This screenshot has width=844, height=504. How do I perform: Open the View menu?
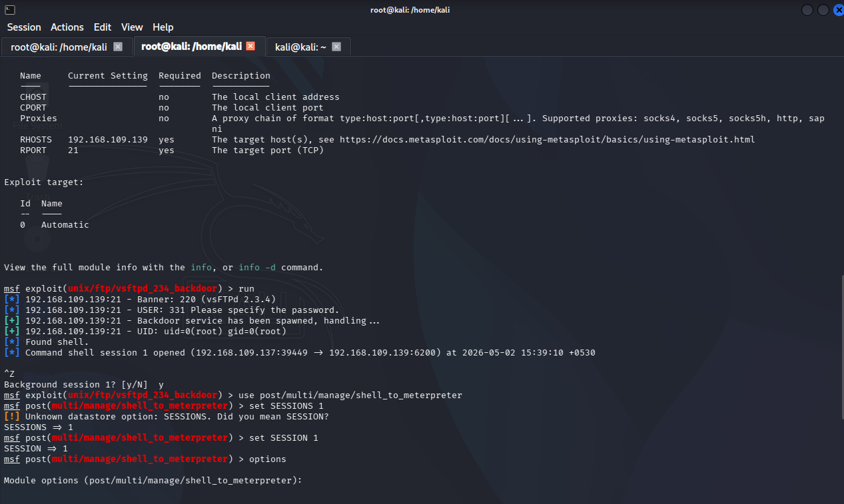[132, 27]
